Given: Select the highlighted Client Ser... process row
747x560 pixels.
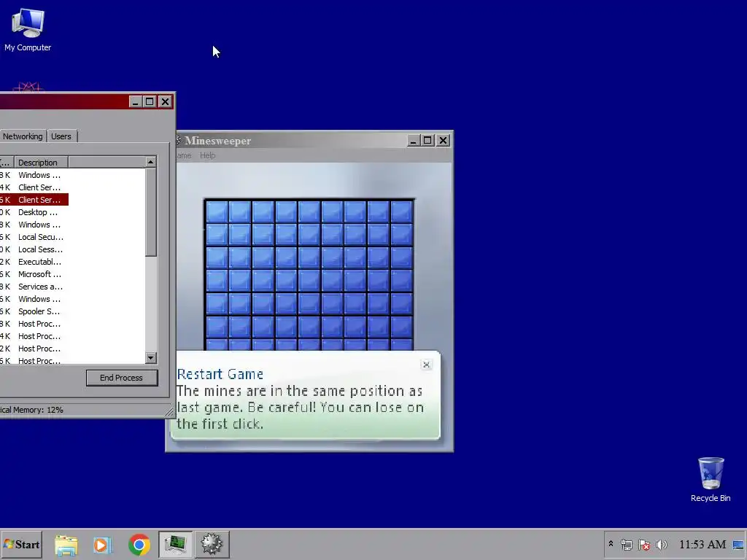Looking at the screenshot, I should [34, 200].
